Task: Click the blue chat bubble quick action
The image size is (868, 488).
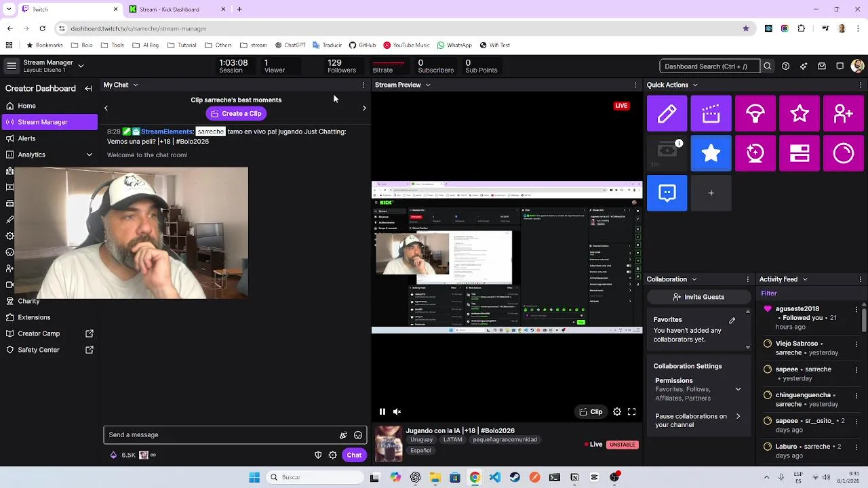Action: tap(667, 193)
